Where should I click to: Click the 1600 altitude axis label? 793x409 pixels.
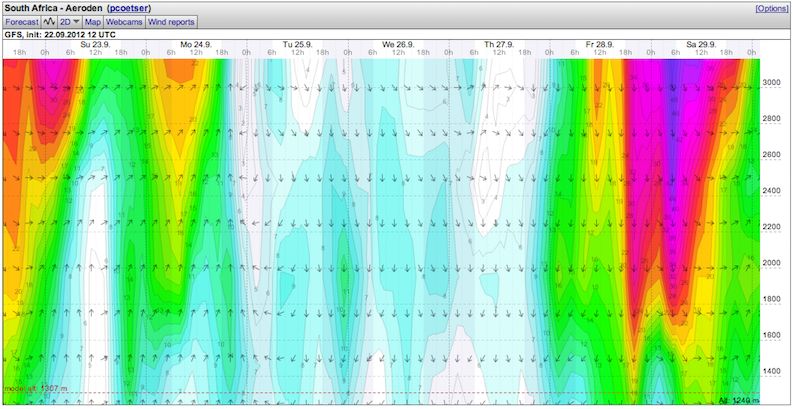[x=771, y=335]
